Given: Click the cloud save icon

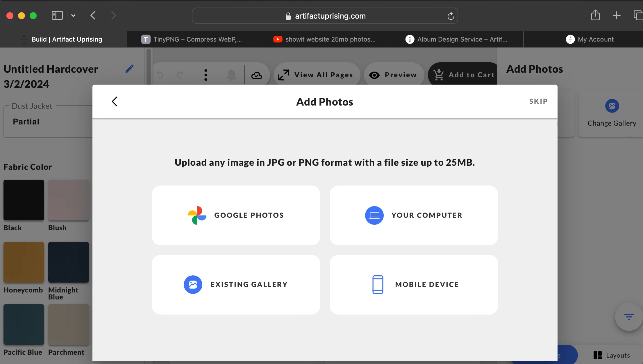Looking at the screenshot, I should click(257, 75).
